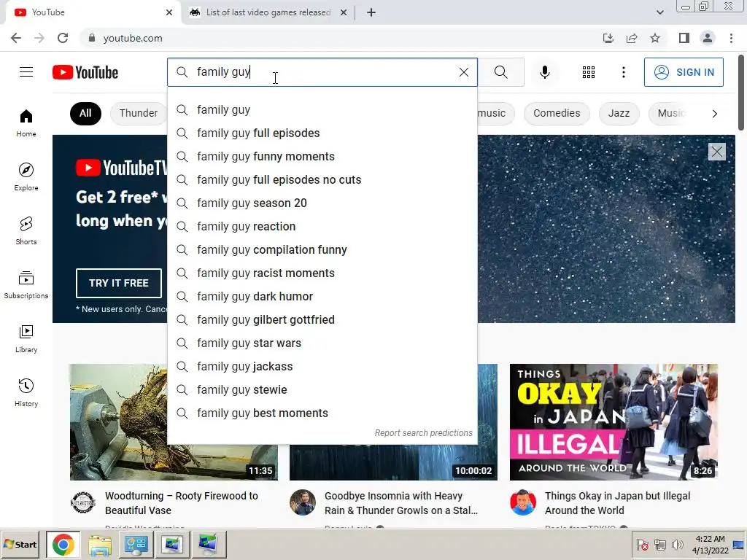Open the YouTube apps grid
The image size is (747, 560).
point(589,72)
